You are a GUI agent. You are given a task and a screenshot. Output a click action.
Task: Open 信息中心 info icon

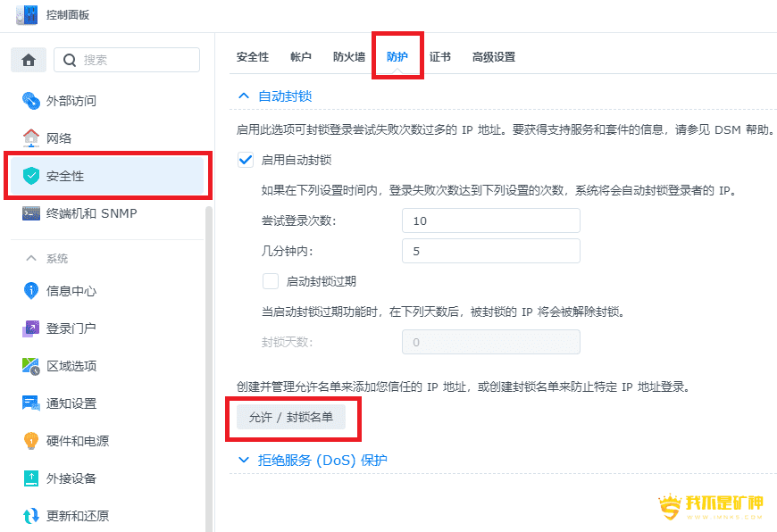[31, 291]
